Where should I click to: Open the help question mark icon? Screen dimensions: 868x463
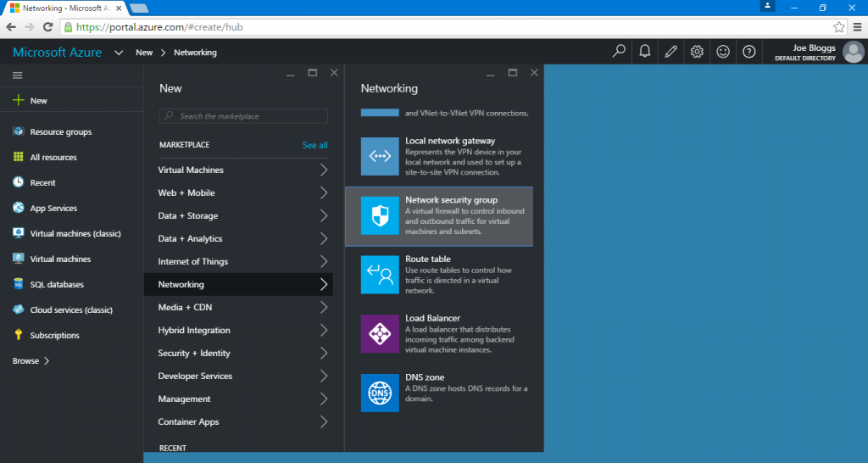click(749, 52)
